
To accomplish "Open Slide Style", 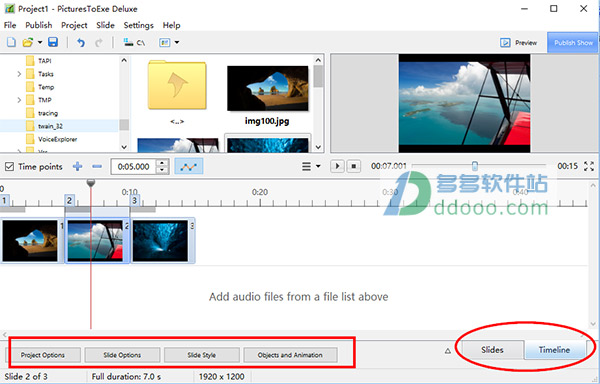I will point(202,355).
